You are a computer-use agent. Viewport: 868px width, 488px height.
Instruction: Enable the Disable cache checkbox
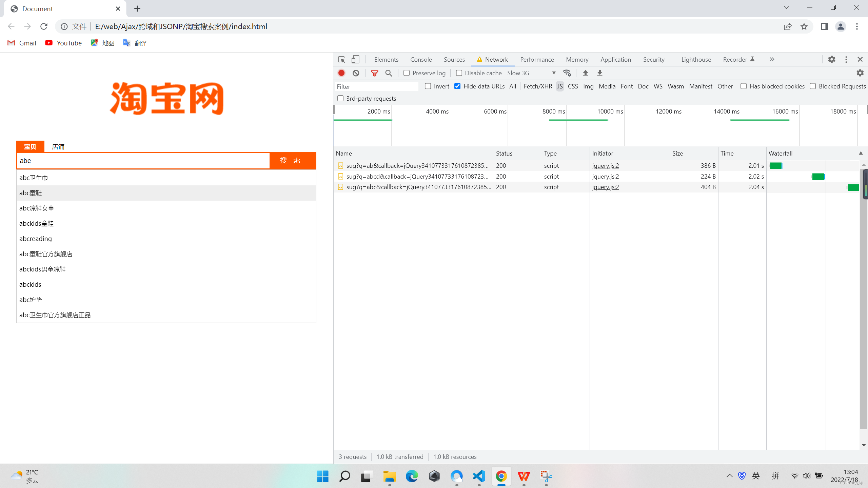(x=459, y=73)
